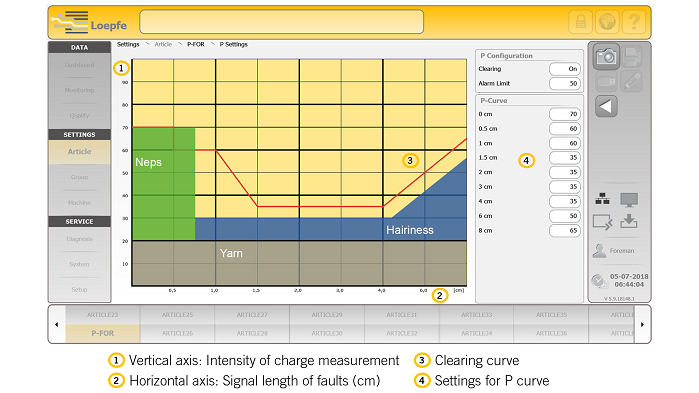Open Dashboard in the sidebar
Screen dimensions: 699x393
pyautogui.click(x=79, y=65)
